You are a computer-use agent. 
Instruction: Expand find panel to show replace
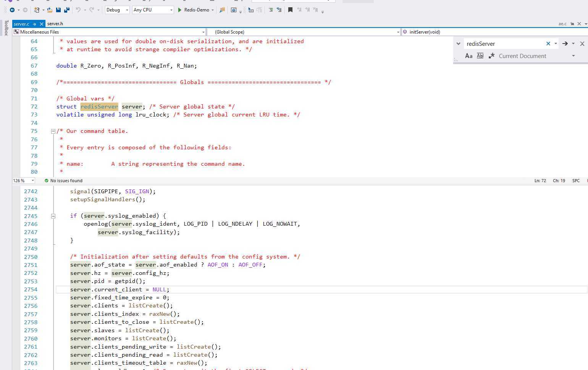458,44
